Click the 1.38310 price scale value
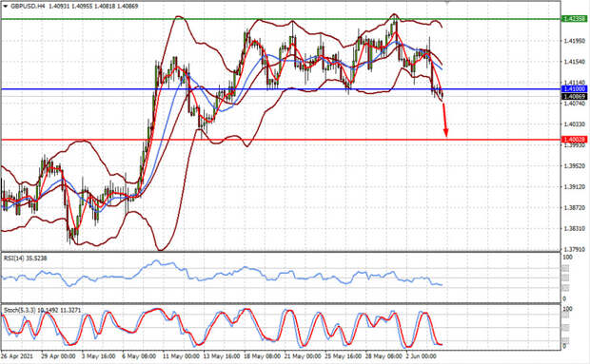Image resolution: width=590 pixels, height=364 pixels. coord(575,228)
